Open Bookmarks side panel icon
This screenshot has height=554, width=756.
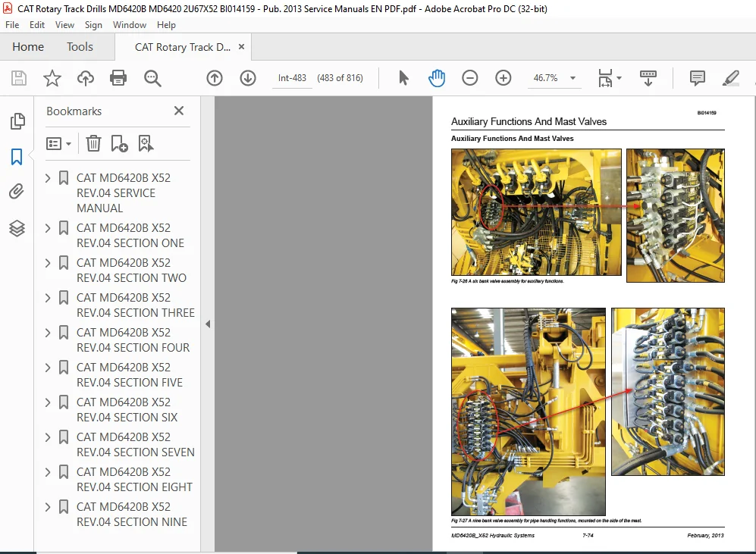coord(17,157)
